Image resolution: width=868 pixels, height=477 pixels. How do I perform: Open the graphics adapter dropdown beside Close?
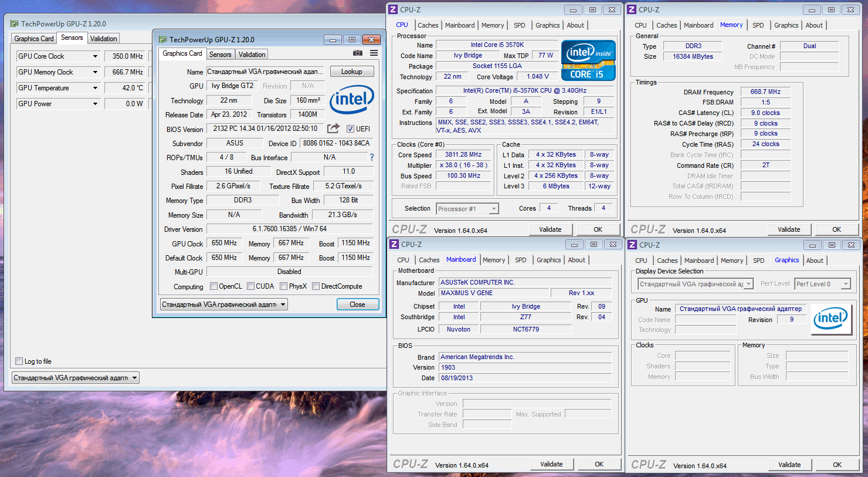[x=224, y=305]
